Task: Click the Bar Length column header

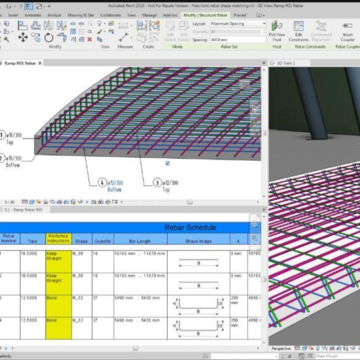Action: (x=140, y=239)
